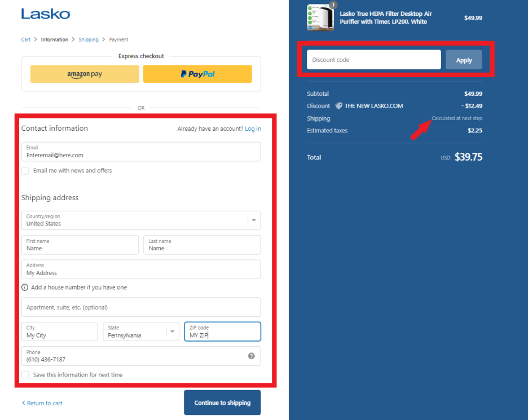Go to Cart breadcrumb
Viewport: 528px width, 420px height.
click(26, 40)
